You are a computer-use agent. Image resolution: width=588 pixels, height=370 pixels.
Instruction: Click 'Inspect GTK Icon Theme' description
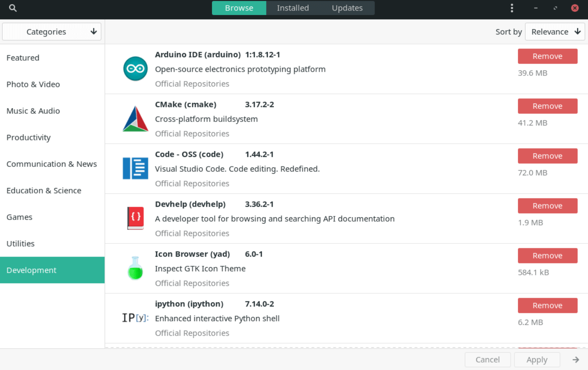click(200, 268)
